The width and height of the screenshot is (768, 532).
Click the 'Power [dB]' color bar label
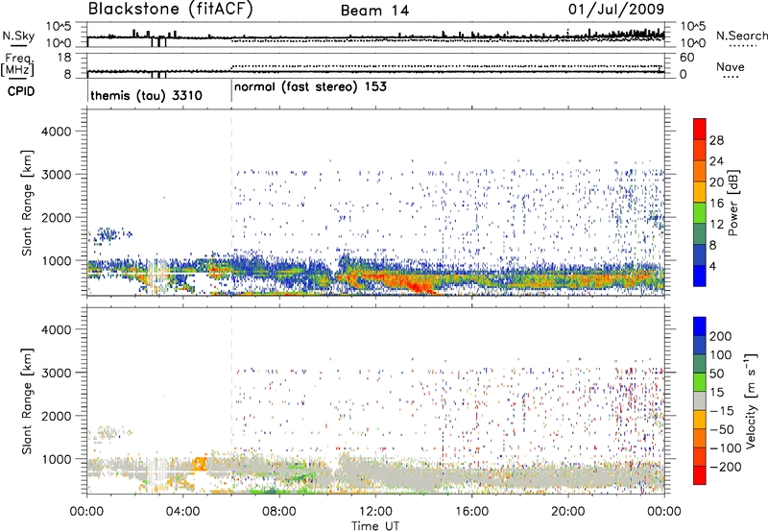coord(733,203)
